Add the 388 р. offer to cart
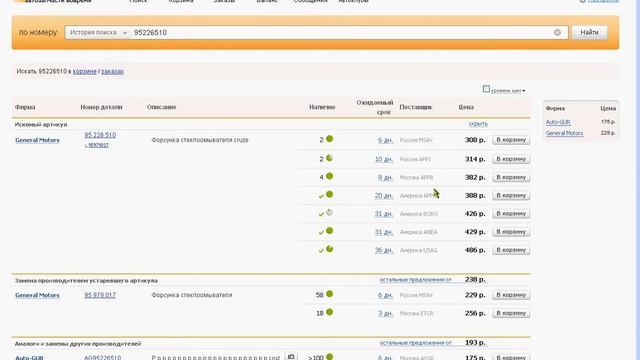This screenshot has height=360, width=640. pyautogui.click(x=511, y=195)
